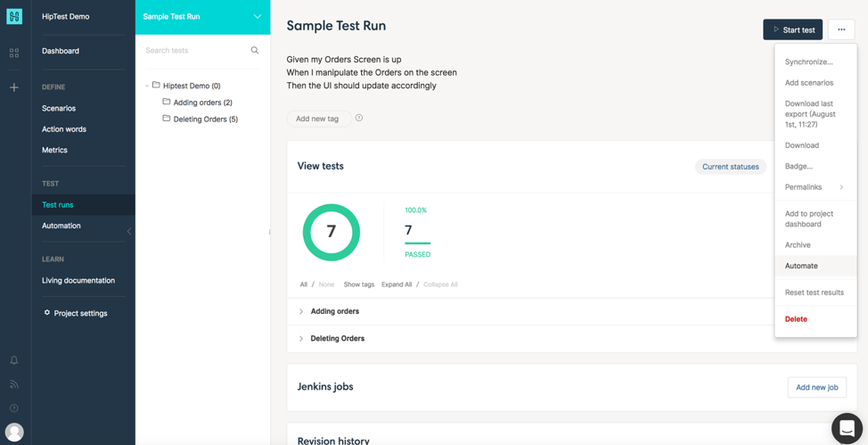Open the help question mark icon in left rail

pyautogui.click(x=14, y=408)
